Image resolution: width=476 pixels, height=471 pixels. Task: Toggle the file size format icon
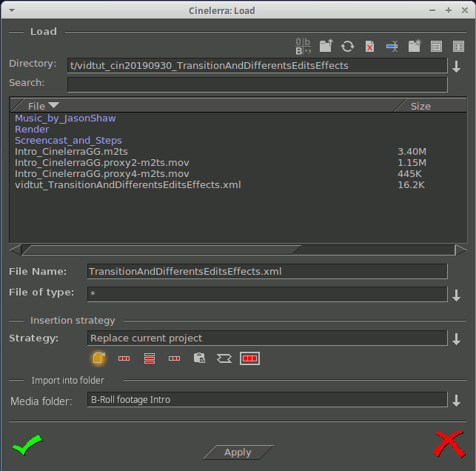[x=303, y=46]
